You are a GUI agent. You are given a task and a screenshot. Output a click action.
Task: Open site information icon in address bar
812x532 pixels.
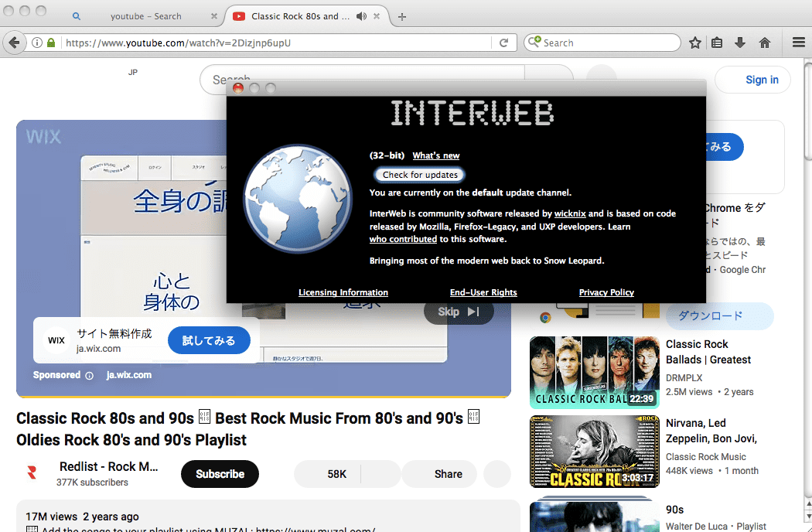point(37,43)
